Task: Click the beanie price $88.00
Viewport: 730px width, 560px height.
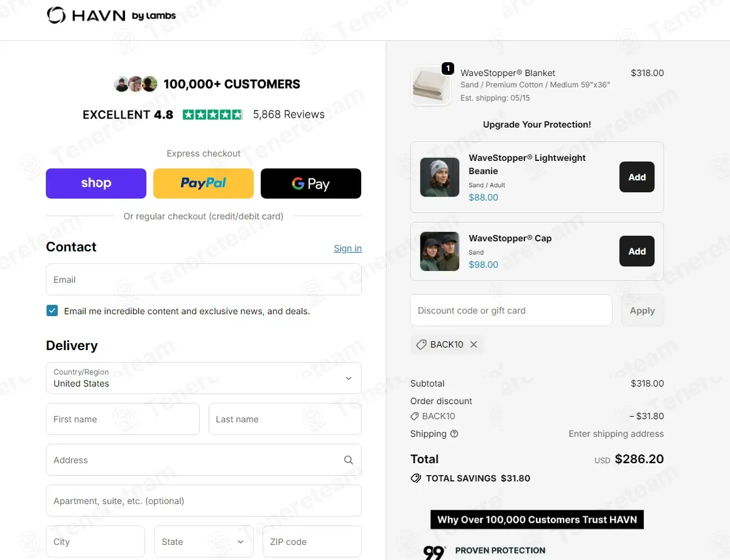Action: coord(483,197)
